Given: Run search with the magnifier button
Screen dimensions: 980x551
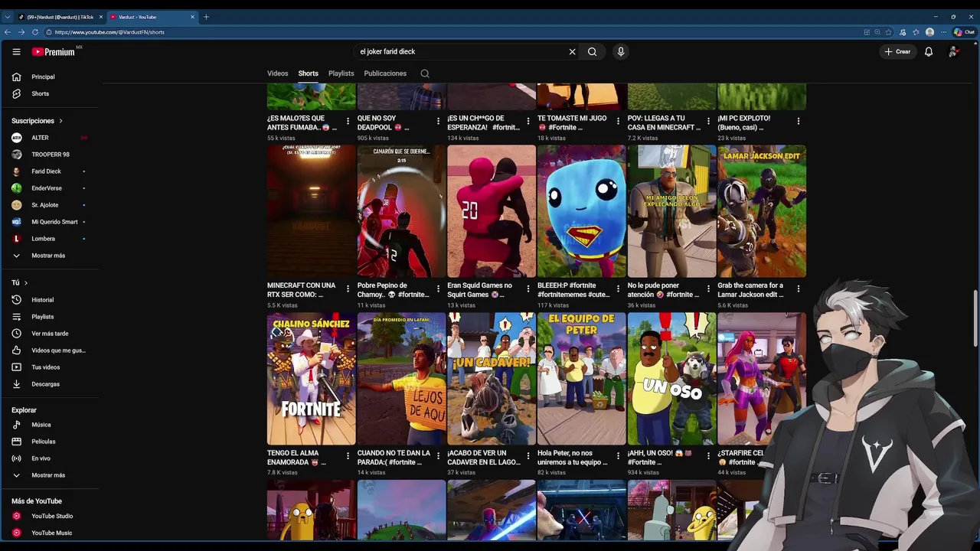Looking at the screenshot, I should pos(592,51).
